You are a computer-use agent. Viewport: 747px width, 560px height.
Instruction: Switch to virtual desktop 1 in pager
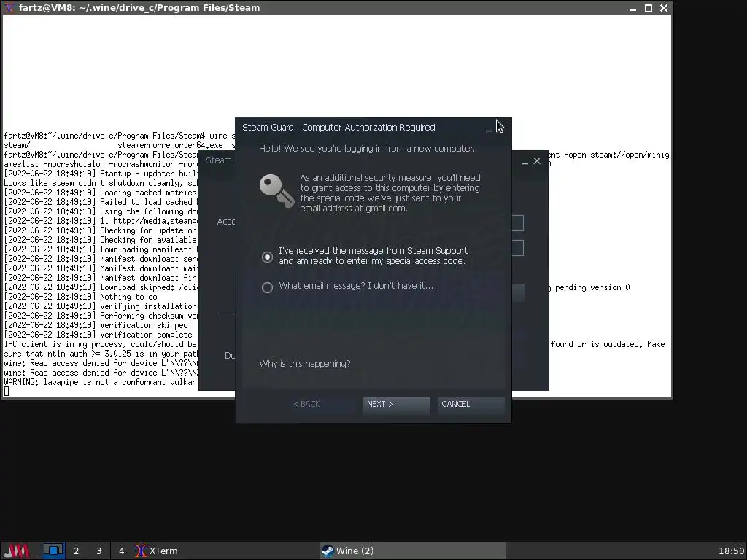53,551
